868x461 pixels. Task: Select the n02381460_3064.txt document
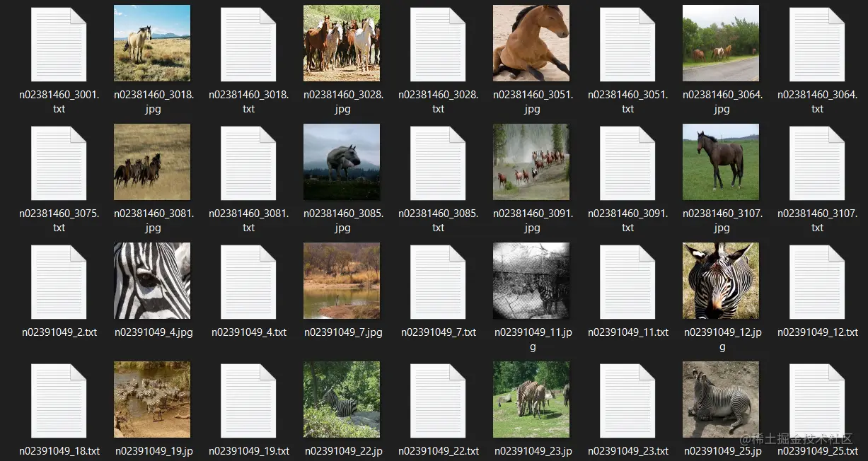(x=817, y=43)
